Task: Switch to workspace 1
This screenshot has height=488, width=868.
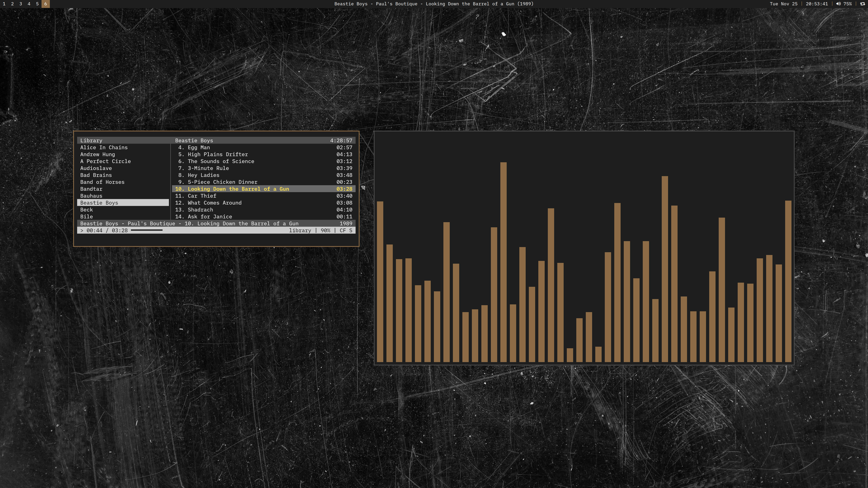Action: tap(4, 4)
